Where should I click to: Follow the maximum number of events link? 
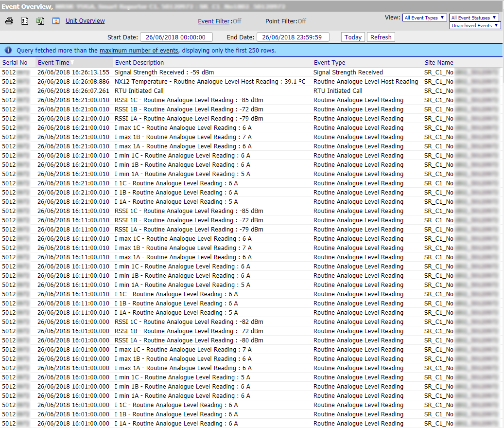tap(139, 51)
